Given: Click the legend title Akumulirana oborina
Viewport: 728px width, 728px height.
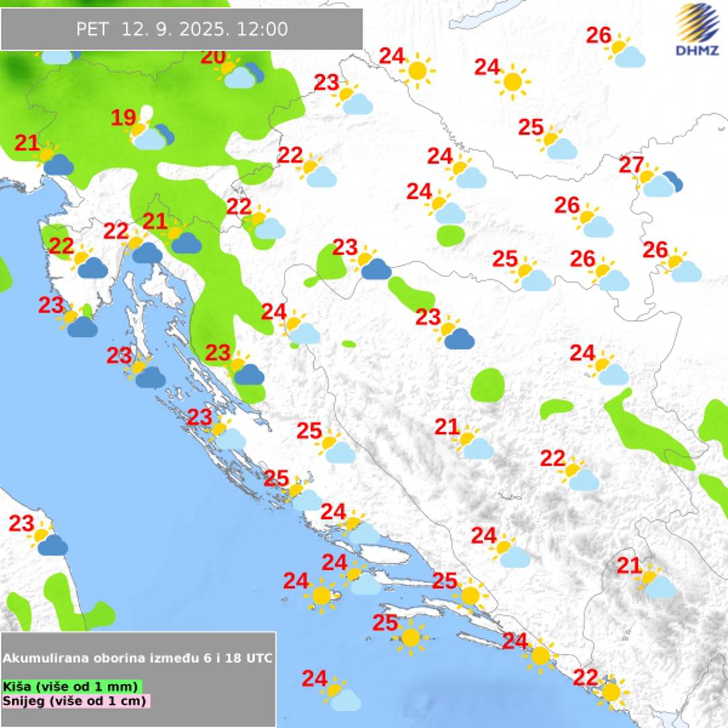Looking at the screenshot, I should click(x=138, y=658).
